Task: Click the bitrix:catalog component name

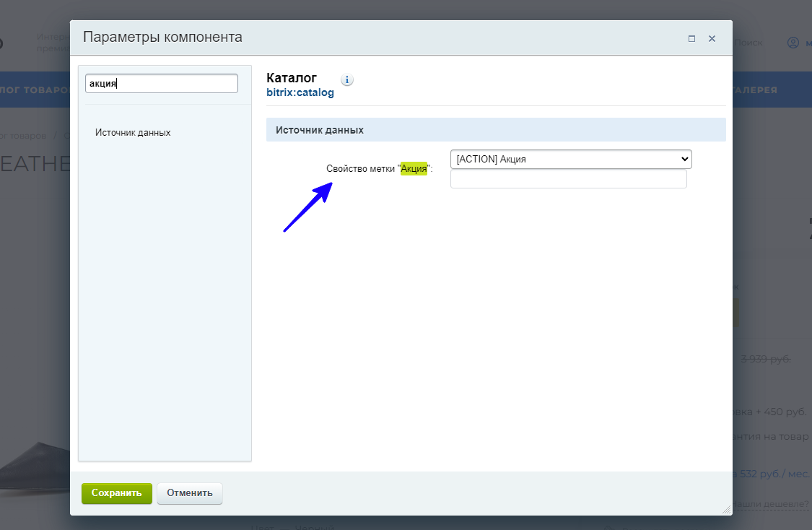Action: [300, 93]
